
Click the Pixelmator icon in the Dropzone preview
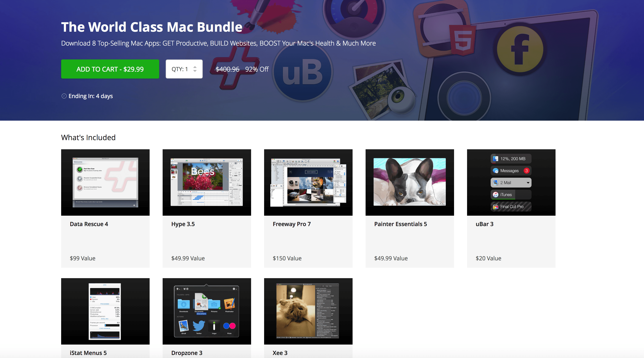(x=229, y=304)
